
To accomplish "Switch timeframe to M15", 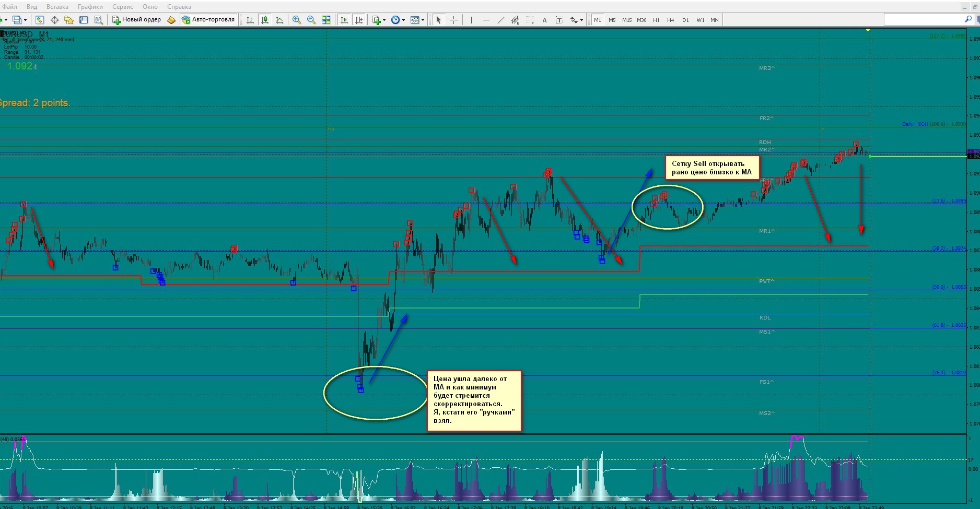I will [x=627, y=20].
